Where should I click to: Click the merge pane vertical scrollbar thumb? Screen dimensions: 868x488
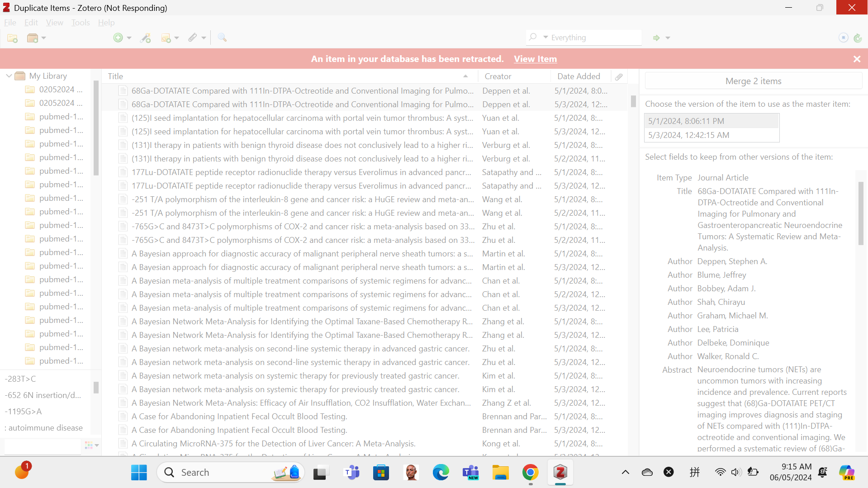pyautogui.click(x=861, y=213)
